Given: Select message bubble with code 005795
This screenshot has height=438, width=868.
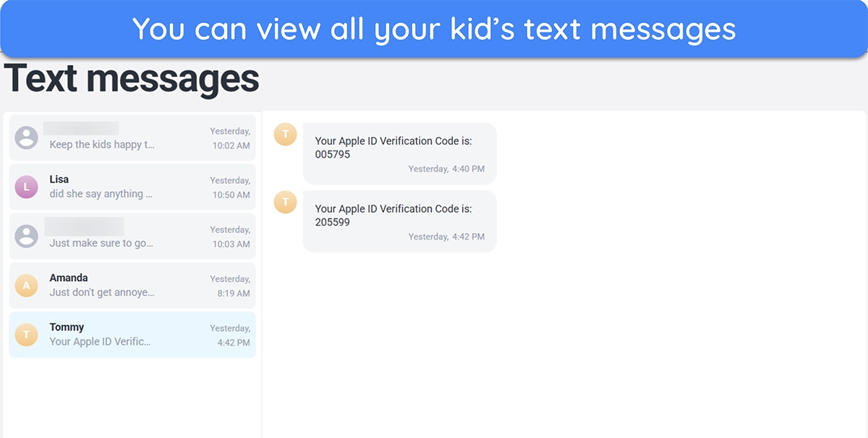Looking at the screenshot, I should click(399, 153).
